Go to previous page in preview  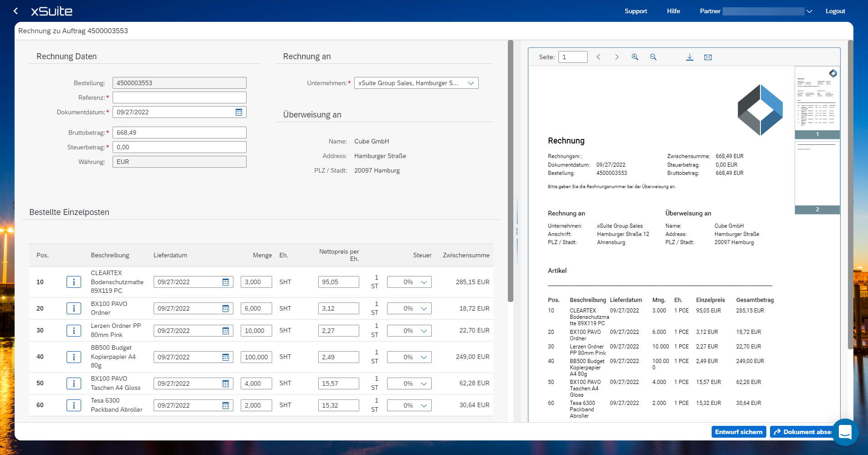598,57
